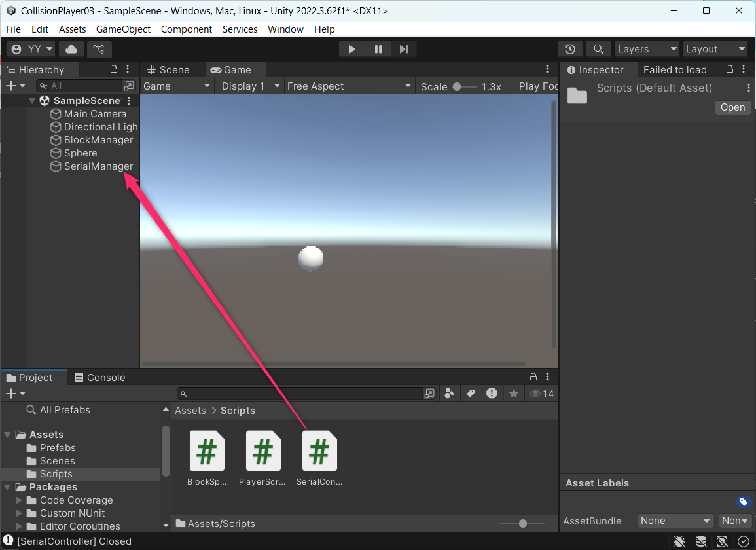Click the Favorites star icon
This screenshot has width=756, height=550.
[x=513, y=394]
